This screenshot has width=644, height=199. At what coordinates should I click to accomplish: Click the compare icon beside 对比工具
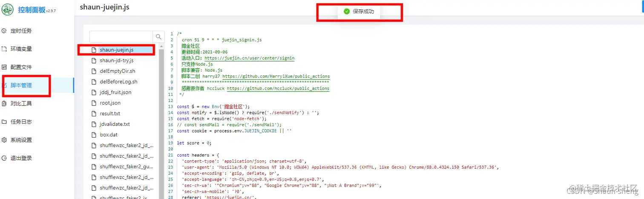4,104
